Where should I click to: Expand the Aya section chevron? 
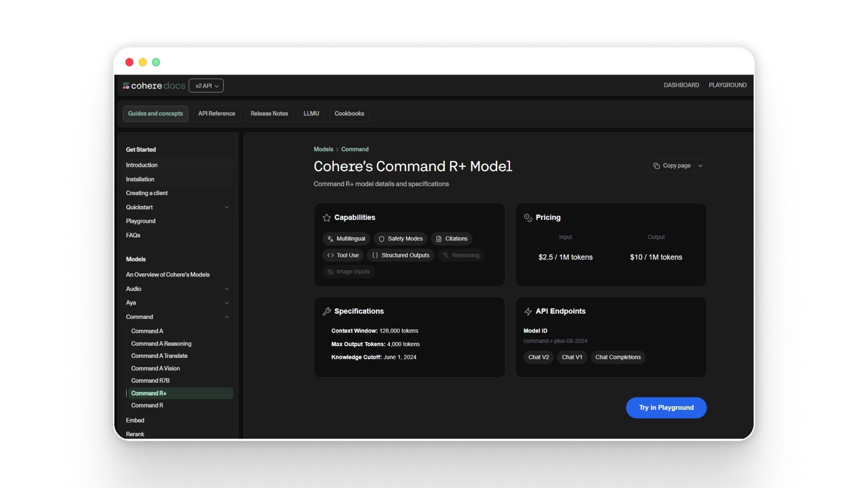[x=227, y=303]
